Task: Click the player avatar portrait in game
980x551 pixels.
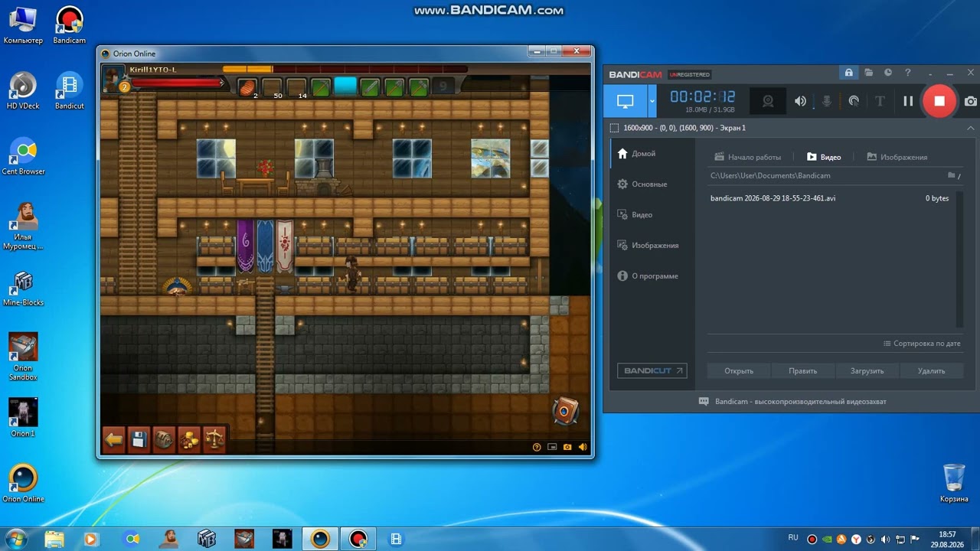Action: click(113, 78)
